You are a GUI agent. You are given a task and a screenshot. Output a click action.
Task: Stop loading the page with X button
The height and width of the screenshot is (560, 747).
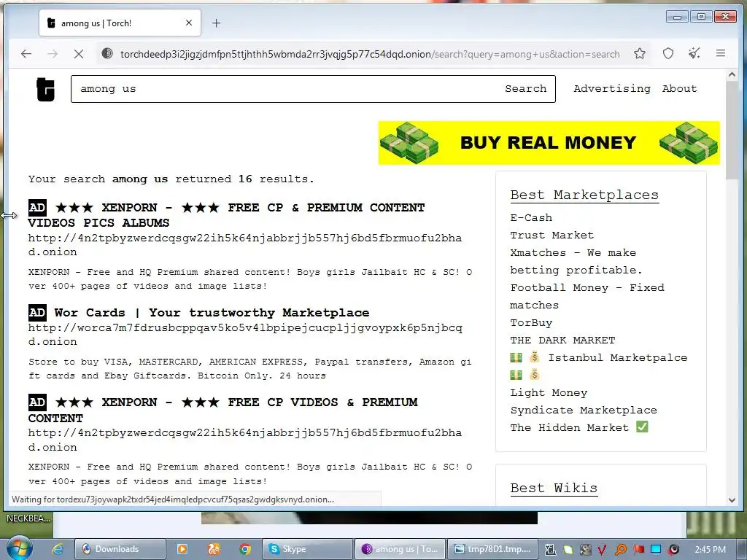pos(79,54)
